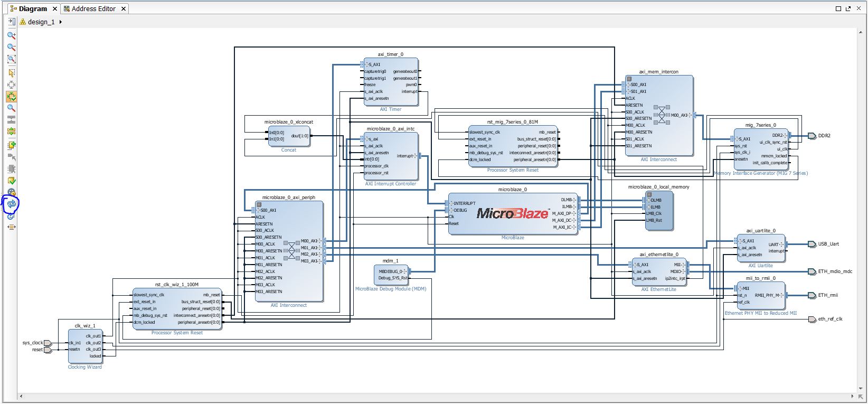Select the ETH_mdio_mdc external port label
Viewport: 868px width, 404px height.
point(835,271)
